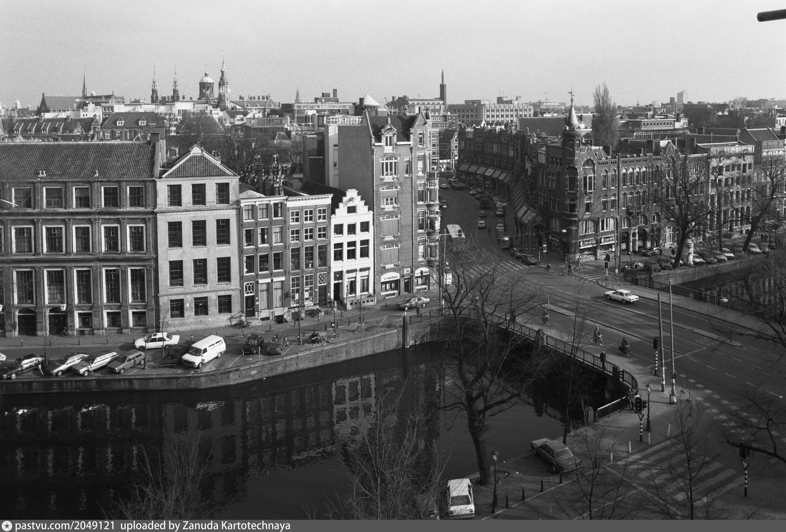Click the PastVu star logo icon
Screen dimensions: 786x532
pos(7,526)
